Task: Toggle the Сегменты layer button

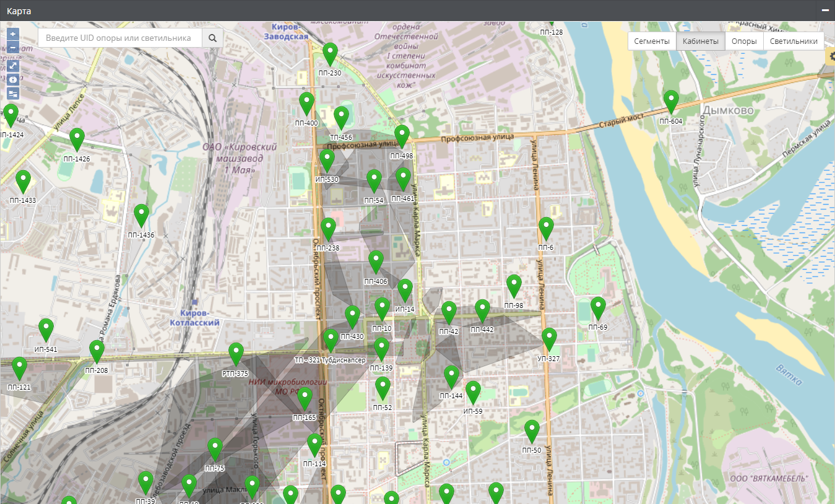Action: pos(652,41)
